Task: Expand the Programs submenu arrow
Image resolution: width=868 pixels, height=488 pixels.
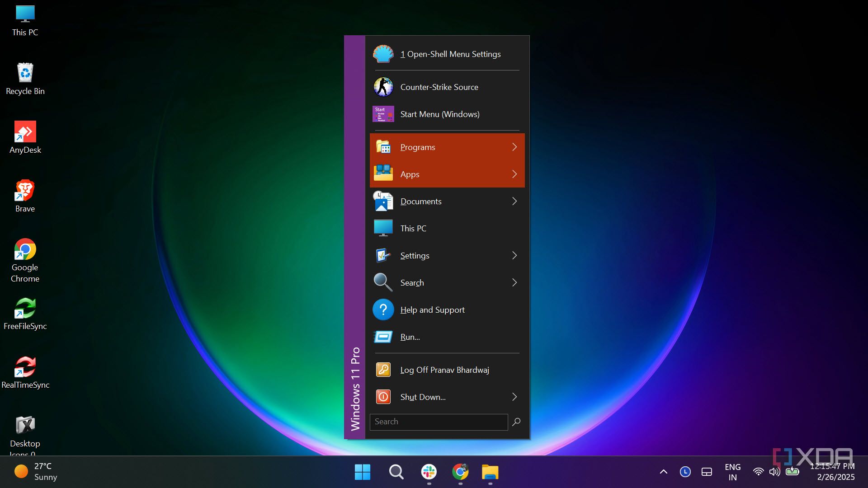Action: click(514, 147)
